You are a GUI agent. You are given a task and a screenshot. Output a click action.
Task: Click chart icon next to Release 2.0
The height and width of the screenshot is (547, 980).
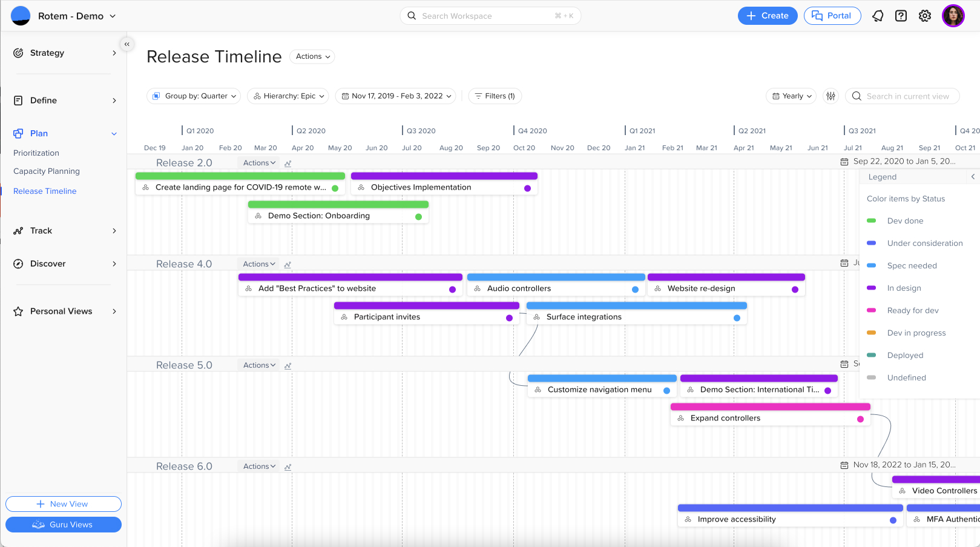pos(288,163)
